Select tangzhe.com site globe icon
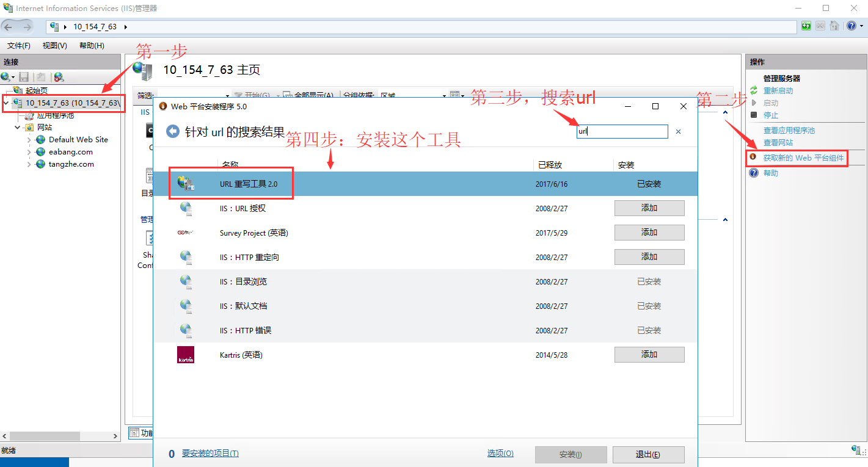The width and height of the screenshot is (868, 467). [x=40, y=164]
